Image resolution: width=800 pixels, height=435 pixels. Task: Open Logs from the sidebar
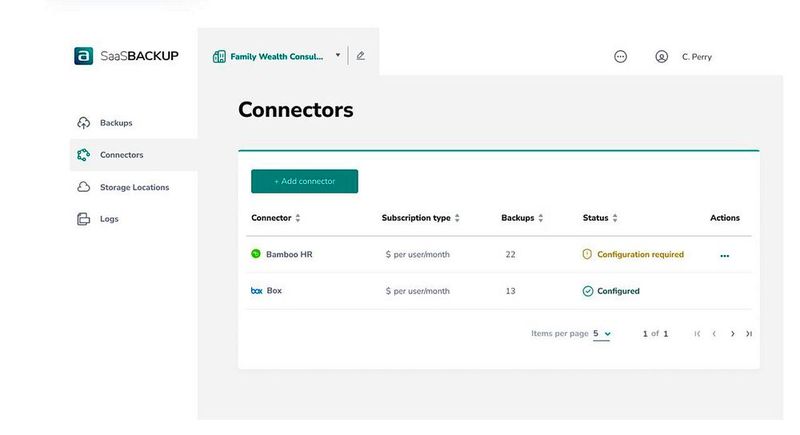tap(109, 219)
